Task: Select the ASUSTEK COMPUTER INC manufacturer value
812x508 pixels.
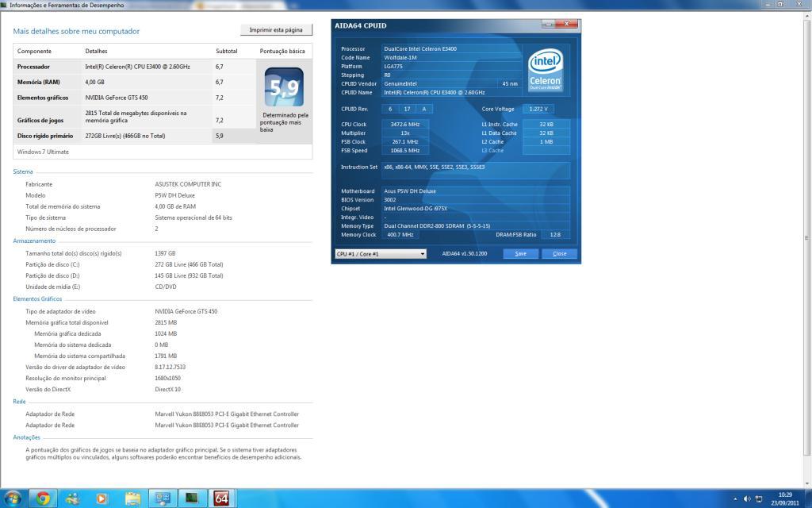Action: 188,184
